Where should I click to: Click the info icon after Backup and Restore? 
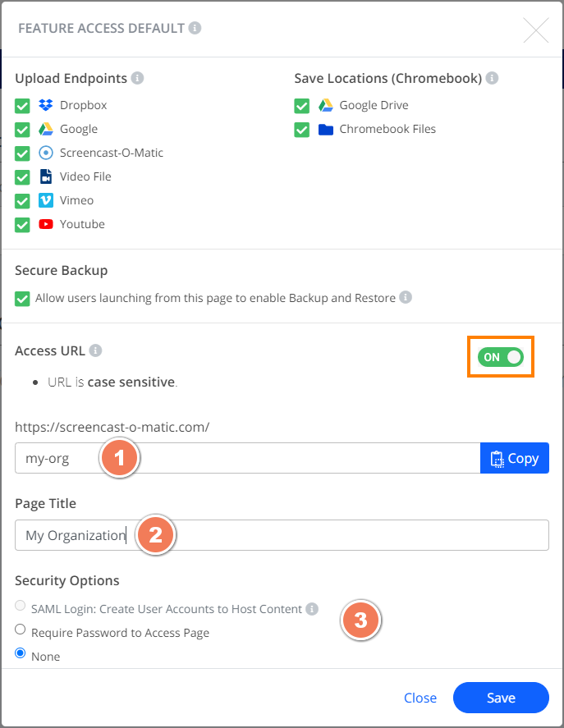406,297
